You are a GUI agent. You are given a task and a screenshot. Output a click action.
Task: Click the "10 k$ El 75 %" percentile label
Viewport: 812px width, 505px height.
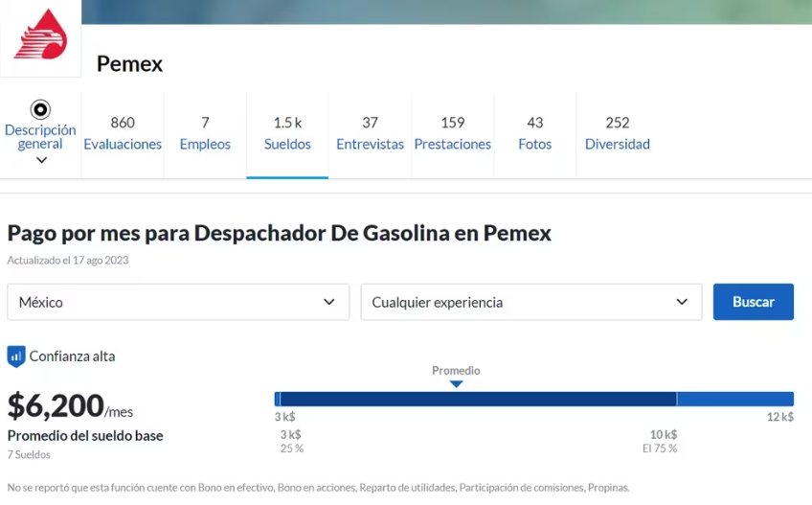661,441
